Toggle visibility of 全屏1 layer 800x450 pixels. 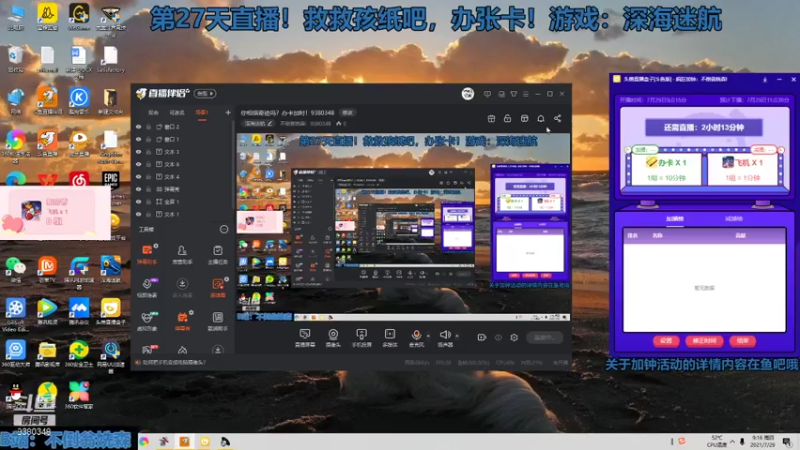138,202
